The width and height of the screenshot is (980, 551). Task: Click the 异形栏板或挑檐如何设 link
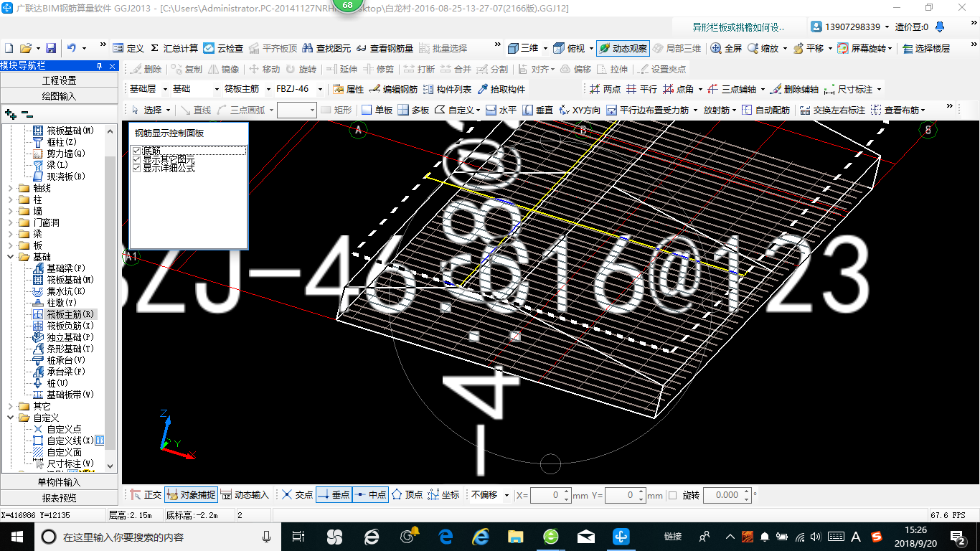pos(738,27)
